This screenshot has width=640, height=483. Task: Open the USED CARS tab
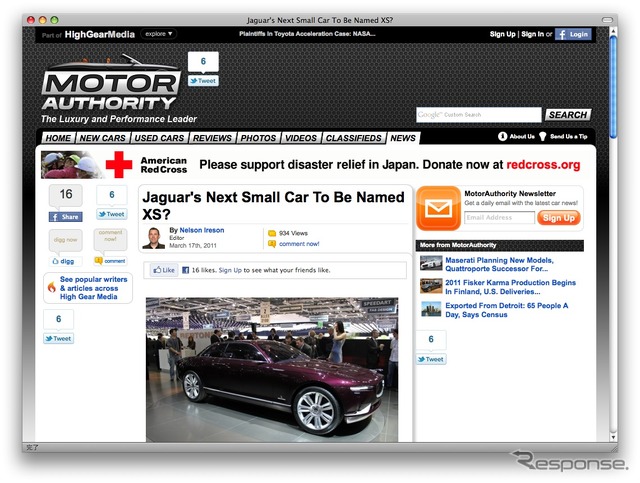coord(159,138)
